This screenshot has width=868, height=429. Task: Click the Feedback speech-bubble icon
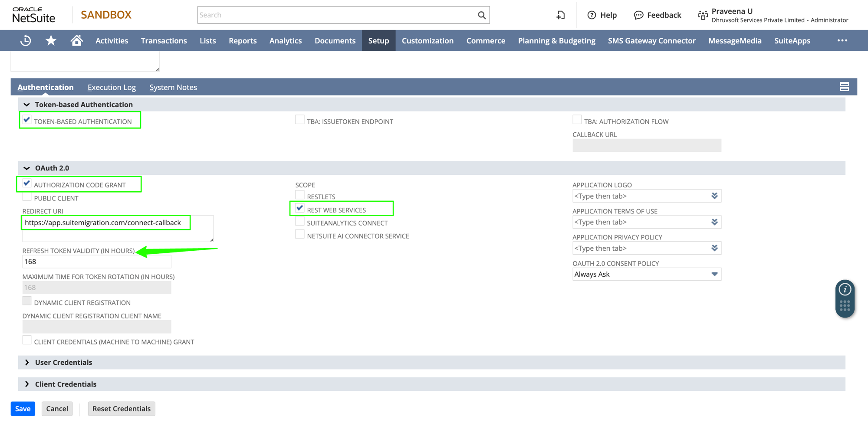point(638,15)
